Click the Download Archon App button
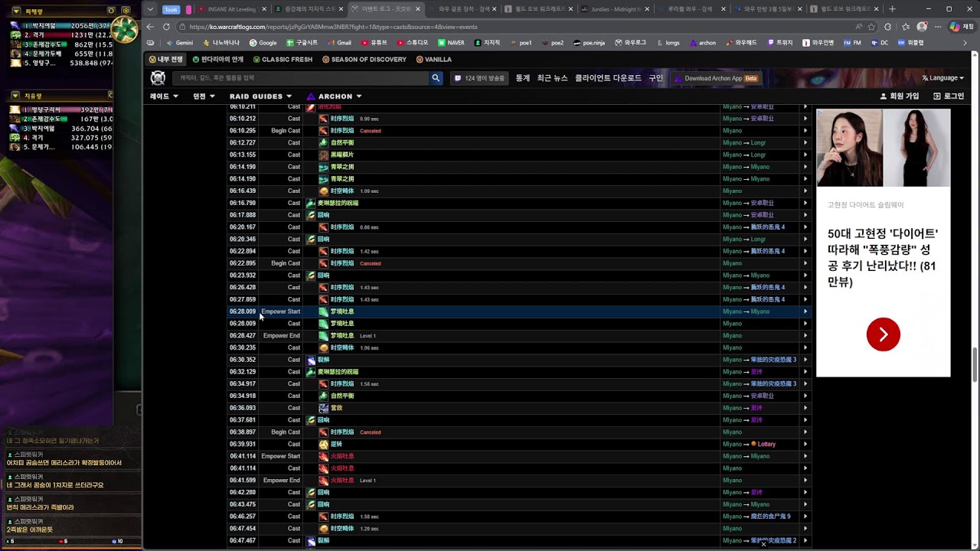980x551 pixels. 717,78
